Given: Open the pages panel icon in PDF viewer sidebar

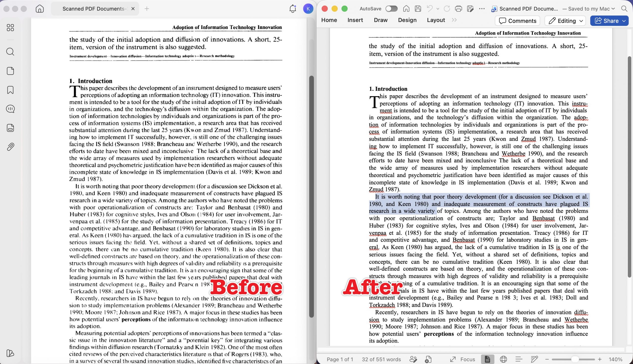Looking at the screenshot, I should 10,71.
